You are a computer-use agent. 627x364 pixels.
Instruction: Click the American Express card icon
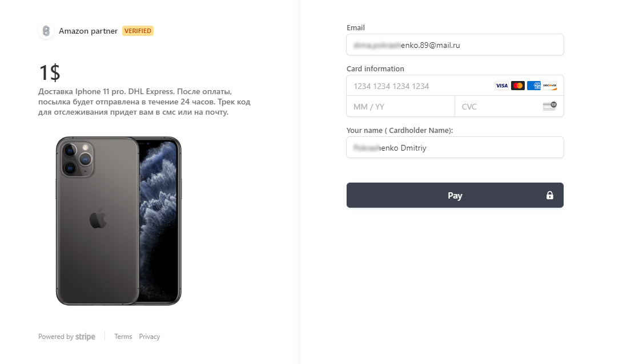click(533, 86)
